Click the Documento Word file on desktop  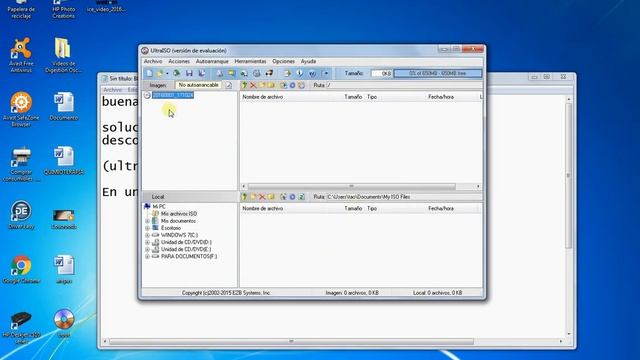pos(64,107)
